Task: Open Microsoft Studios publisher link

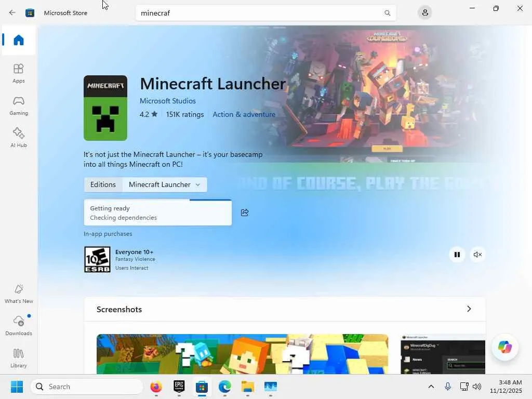Action: click(x=168, y=101)
